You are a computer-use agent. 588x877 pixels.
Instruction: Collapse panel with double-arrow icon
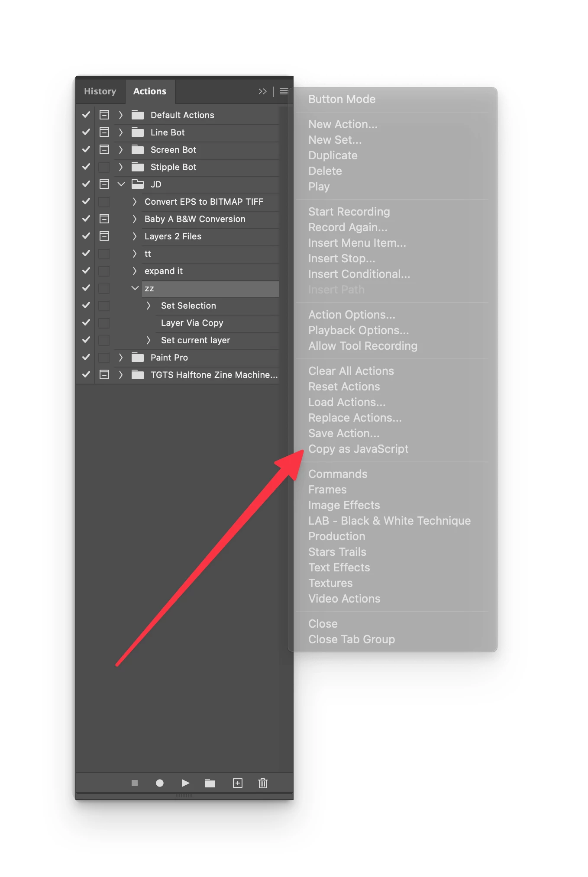262,91
